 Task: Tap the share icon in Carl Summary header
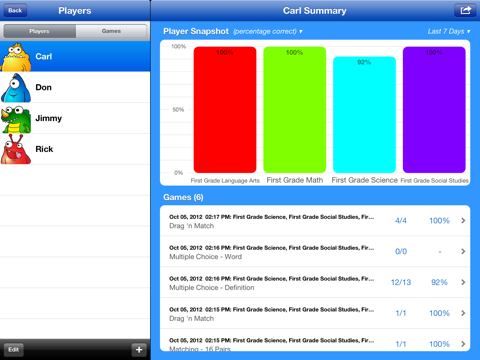click(x=465, y=10)
